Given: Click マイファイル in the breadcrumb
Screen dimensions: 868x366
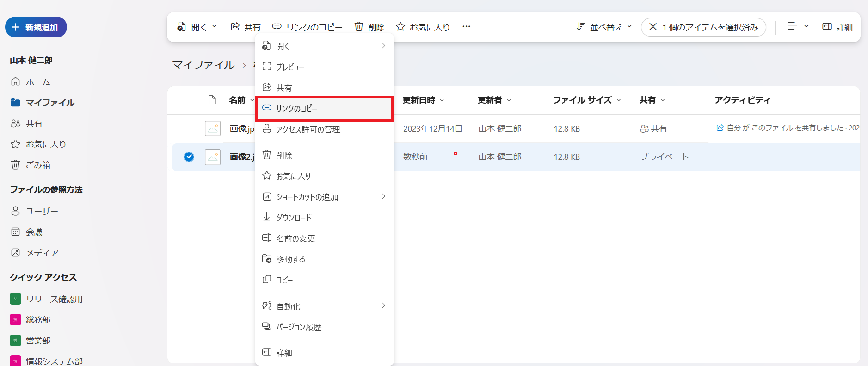Looking at the screenshot, I should 203,65.
